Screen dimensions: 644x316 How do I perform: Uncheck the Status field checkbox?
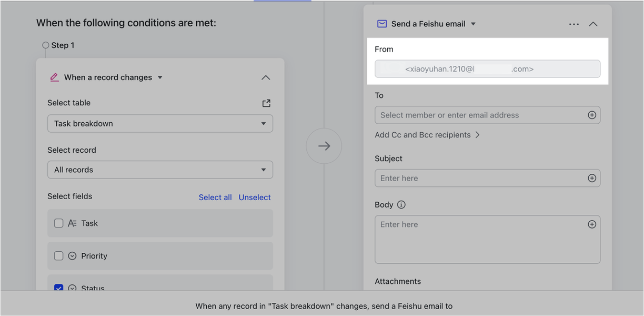tap(58, 288)
